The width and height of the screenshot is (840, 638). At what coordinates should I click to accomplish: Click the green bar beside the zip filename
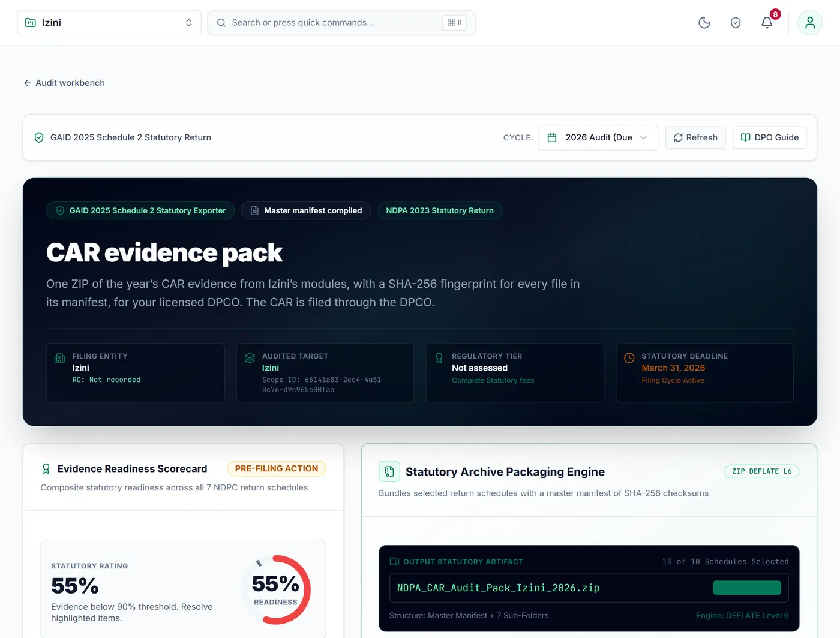tap(747, 588)
